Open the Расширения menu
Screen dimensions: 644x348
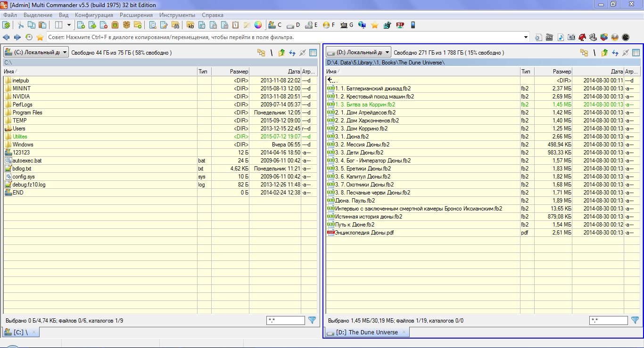(x=136, y=15)
